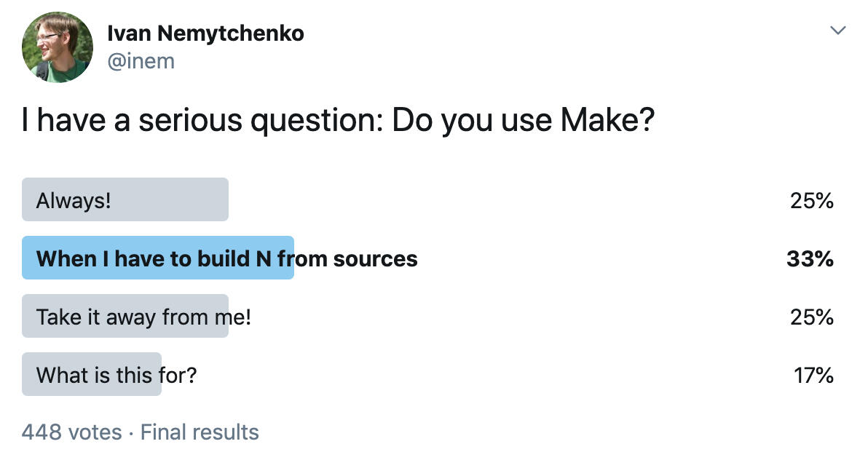
Task: Click the 33% winning result percentage
Action: [810, 258]
